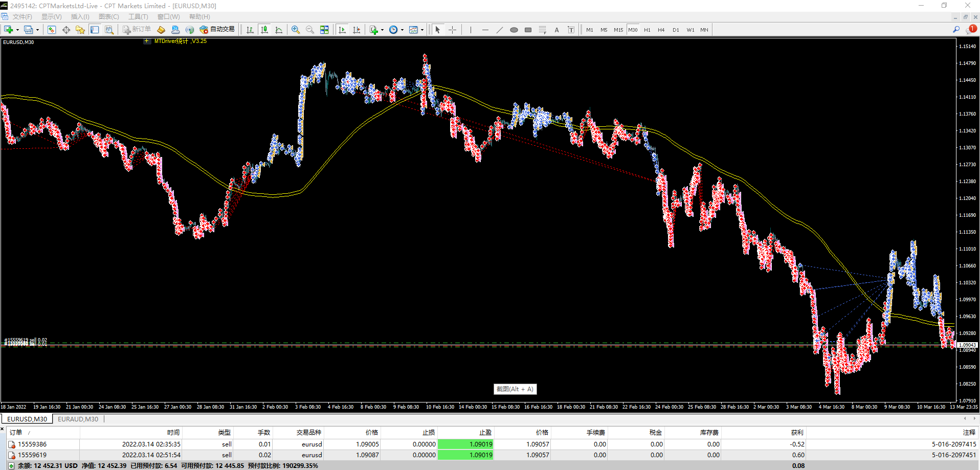
Task: Open the add indicators icon
Action: (374, 30)
